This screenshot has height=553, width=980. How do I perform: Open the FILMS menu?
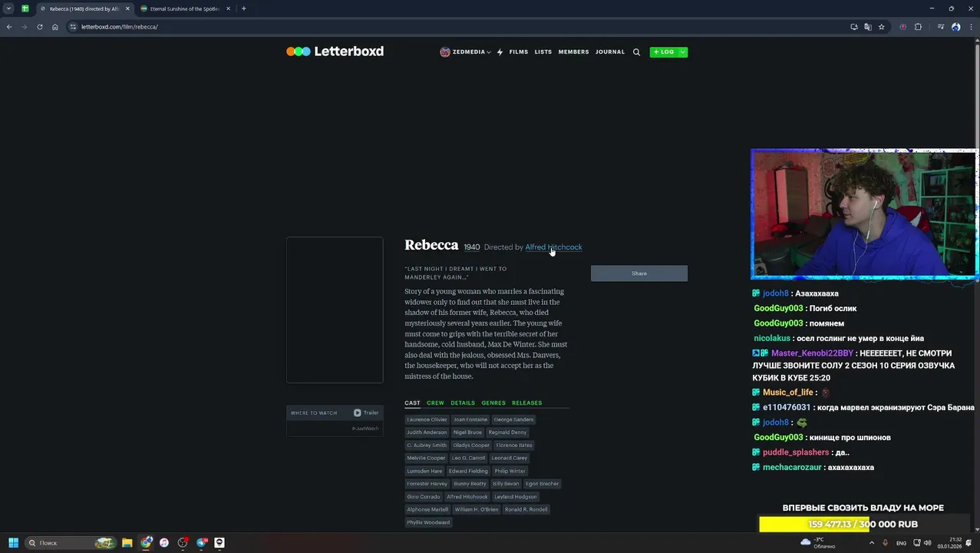(x=519, y=52)
